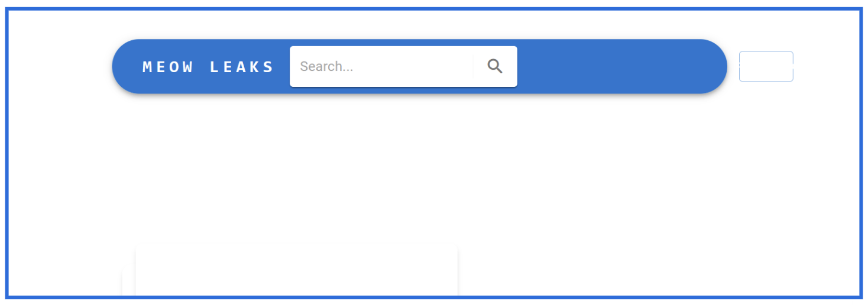Submit the query with the search icon
Image resolution: width=868 pixels, height=305 pixels.
(x=495, y=66)
